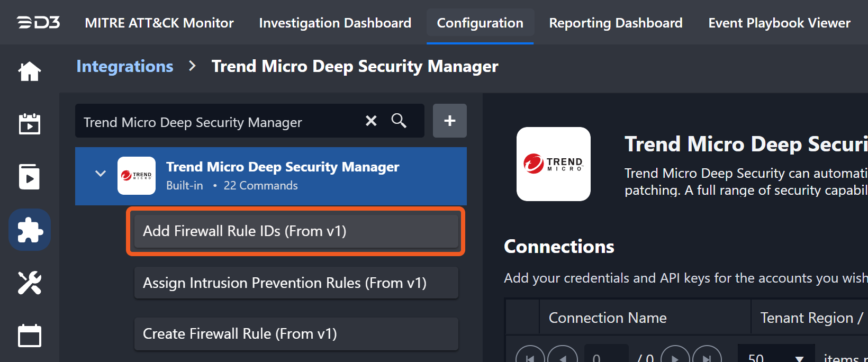868x362 pixels.
Task: Click the blank calendar icon in the sidebar
Action: (30, 336)
